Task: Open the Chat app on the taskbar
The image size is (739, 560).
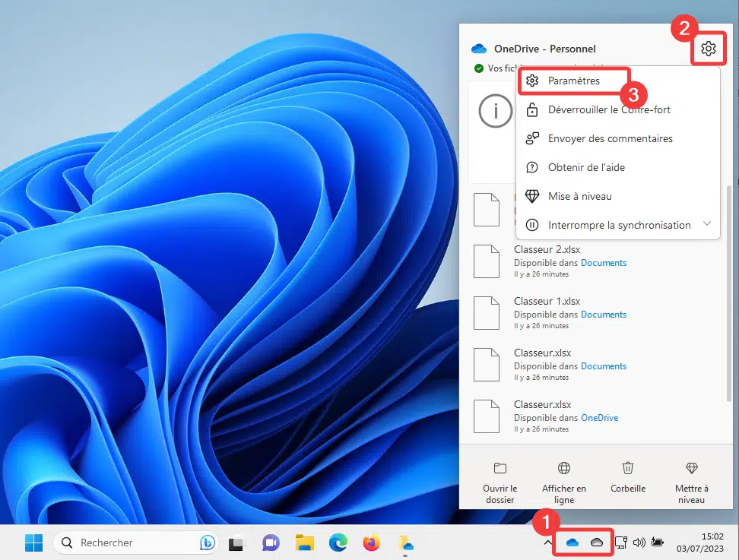Action: 271,543
